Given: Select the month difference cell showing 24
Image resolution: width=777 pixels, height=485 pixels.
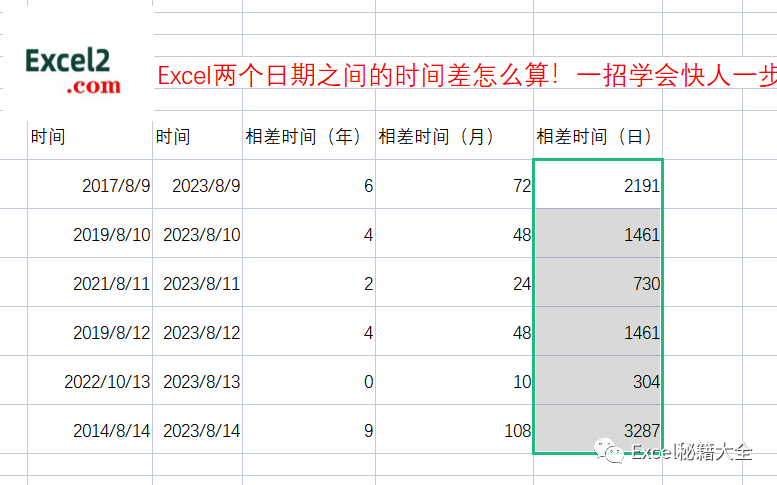Looking at the screenshot, I should 454,282.
